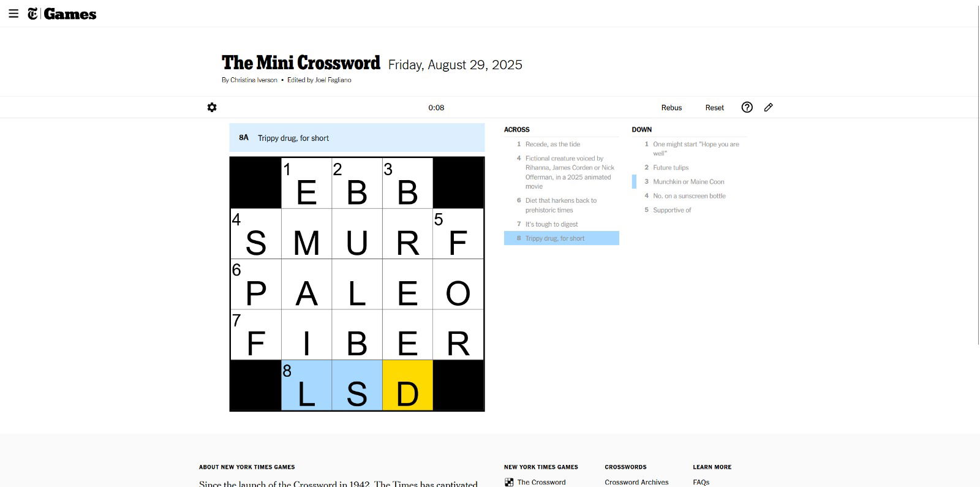The height and width of the screenshot is (487, 980).
Task: Click the page vertical scrollbar
Action: point(978,175)
